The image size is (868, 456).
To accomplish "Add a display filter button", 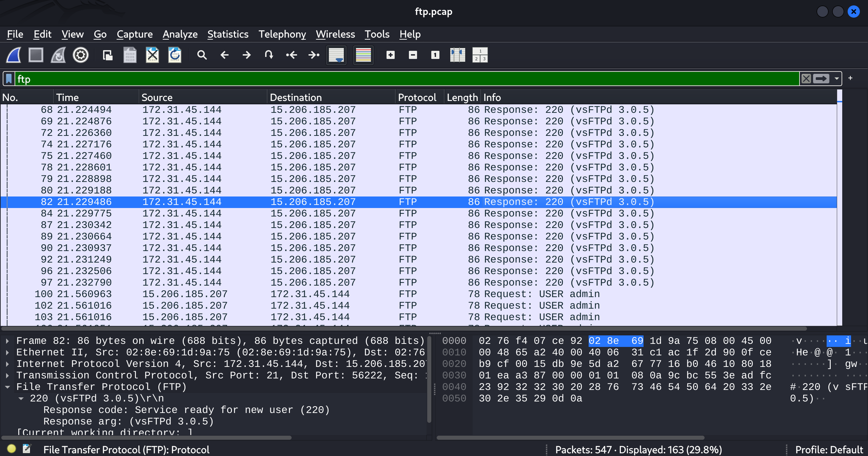I will (x=850, y=78).
